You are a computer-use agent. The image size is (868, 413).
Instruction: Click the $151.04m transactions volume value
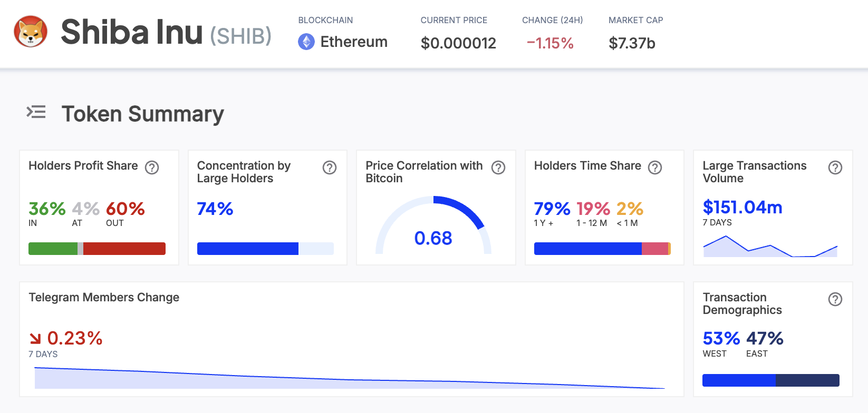[742, 208]
